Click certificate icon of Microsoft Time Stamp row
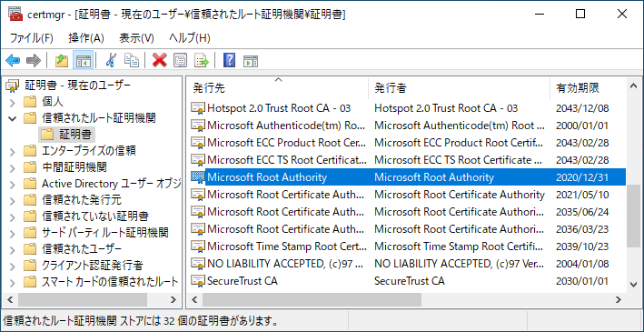The height and width of the screenshot is (332, 644). point(197,246)
